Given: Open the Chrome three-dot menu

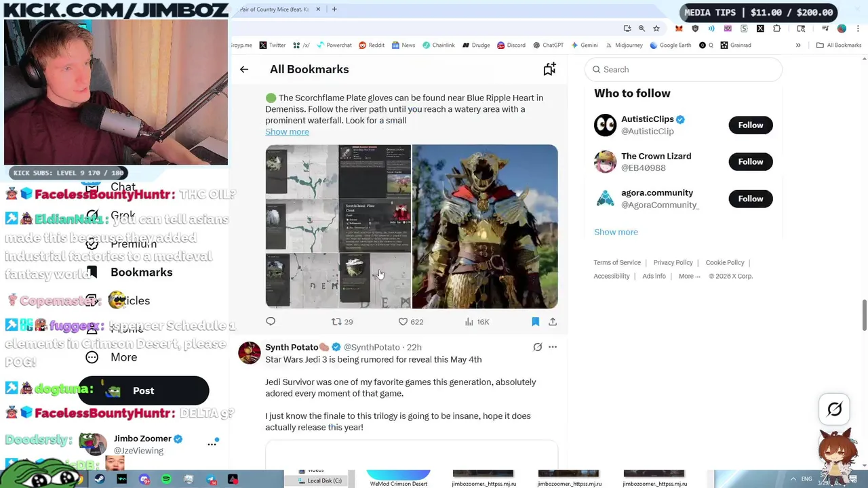Looking at the screenshot, I should click(x=858, y=28).
